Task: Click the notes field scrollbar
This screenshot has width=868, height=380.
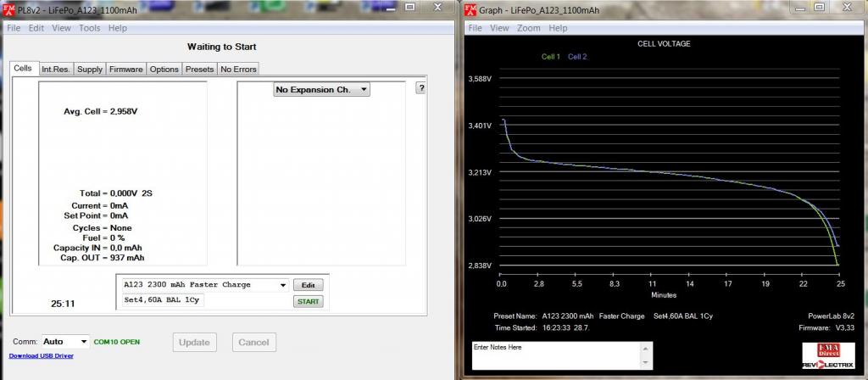Action: click(x=648, y=356)
